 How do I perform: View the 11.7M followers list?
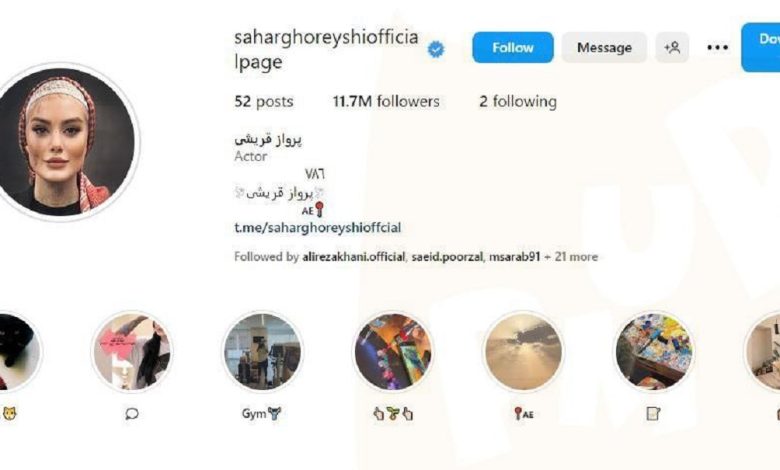(386, 101)
